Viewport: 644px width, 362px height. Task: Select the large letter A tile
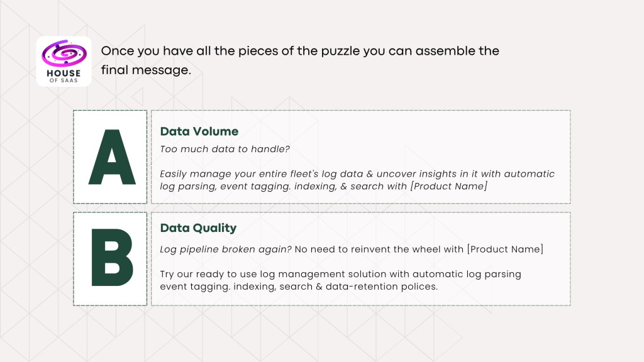click(x=111, y=157)
